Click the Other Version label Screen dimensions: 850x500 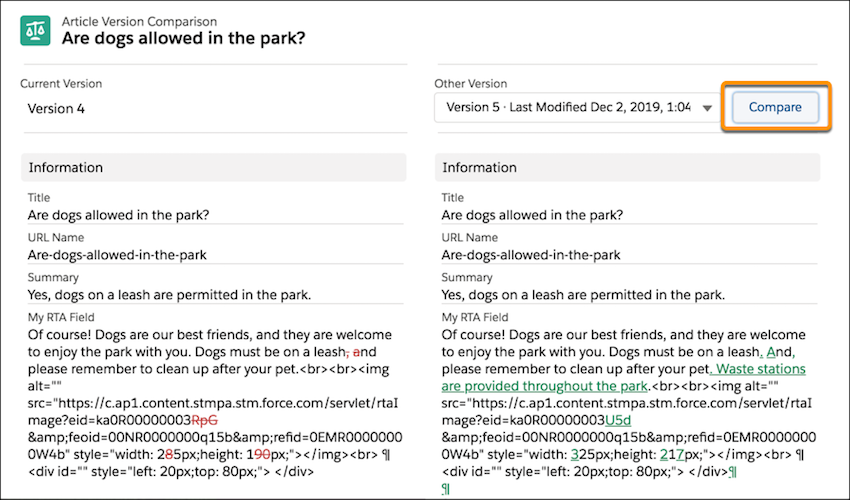[x=470, y=84]
